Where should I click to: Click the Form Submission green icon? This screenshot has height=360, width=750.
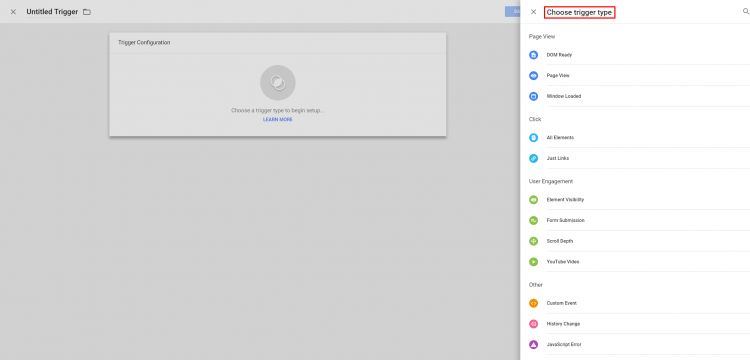[x=533, y=220]
